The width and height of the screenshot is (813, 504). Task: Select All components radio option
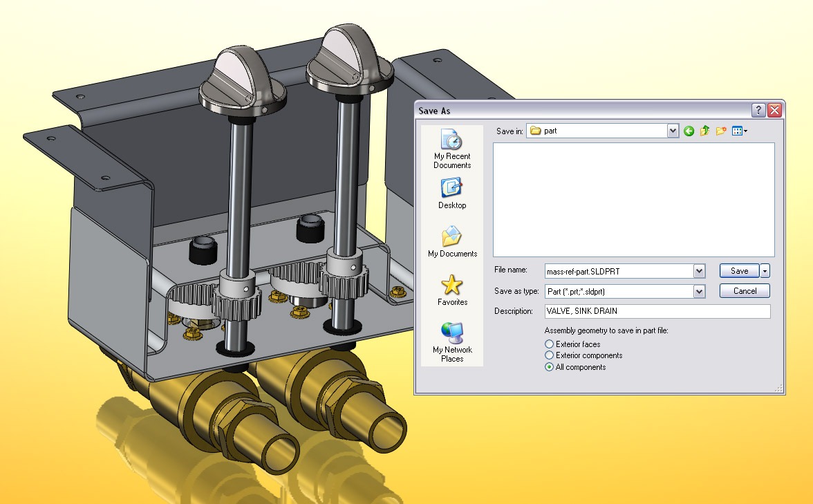(x=549, y=367)
